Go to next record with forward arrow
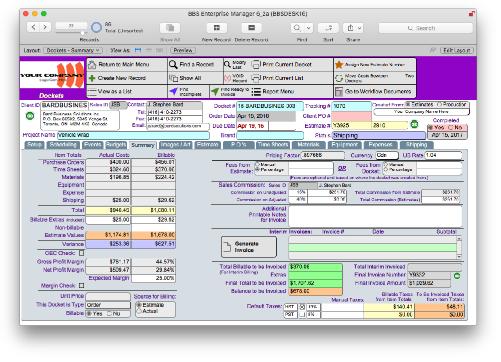The image size is (501, 362). tap(45, 27)
